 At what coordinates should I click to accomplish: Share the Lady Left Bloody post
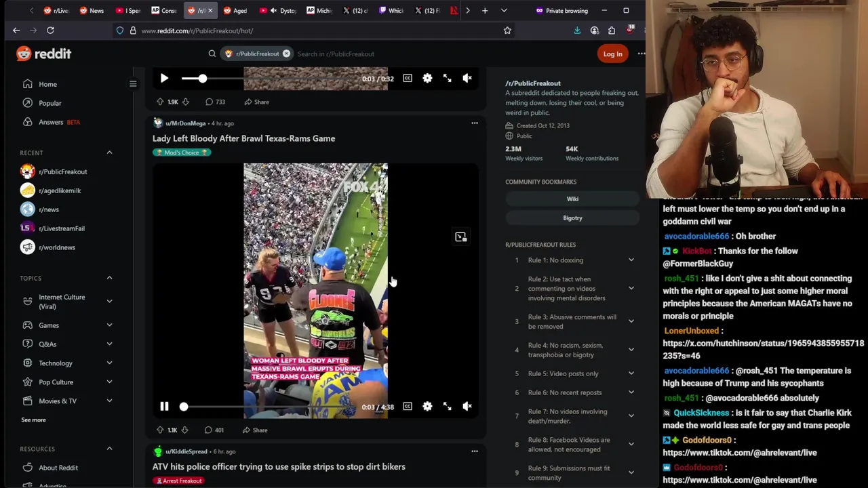click(x=255, y=430)
